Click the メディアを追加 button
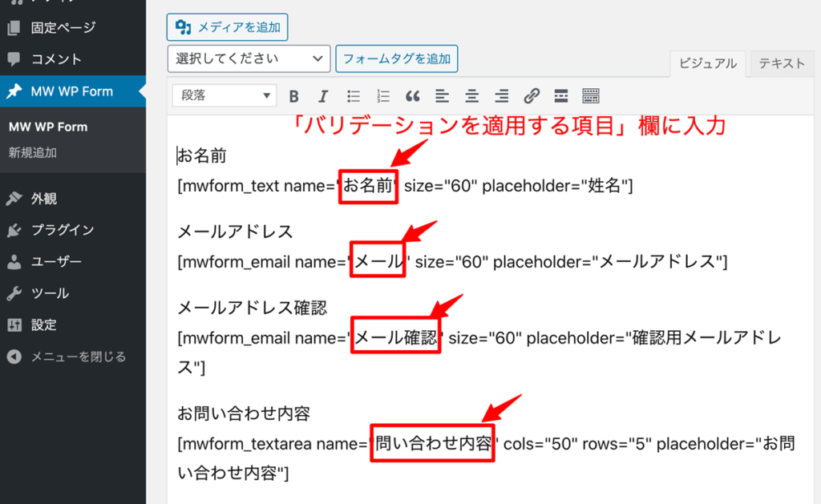This screenshot has height=504, width=821. (x=227, y=27)
